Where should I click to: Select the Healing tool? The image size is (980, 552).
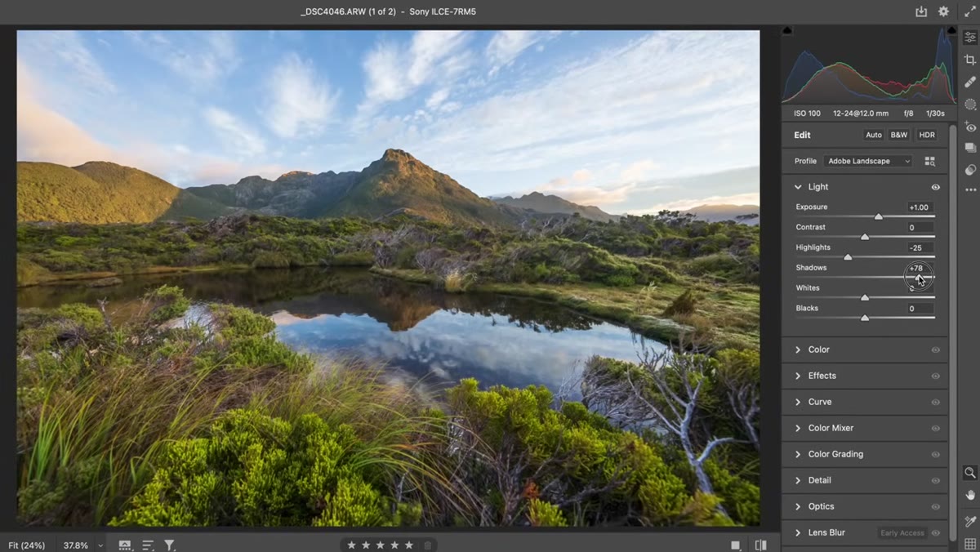970,82
